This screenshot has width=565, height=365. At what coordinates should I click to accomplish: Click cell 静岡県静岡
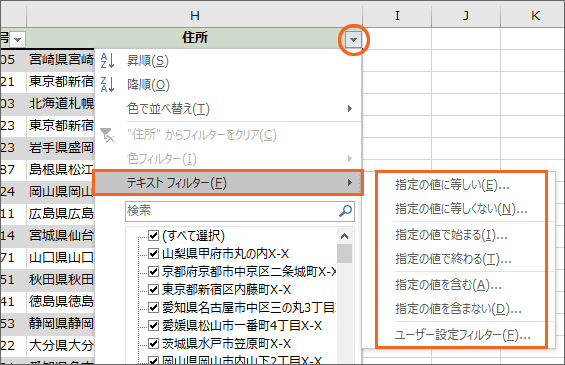click(61, 324)
